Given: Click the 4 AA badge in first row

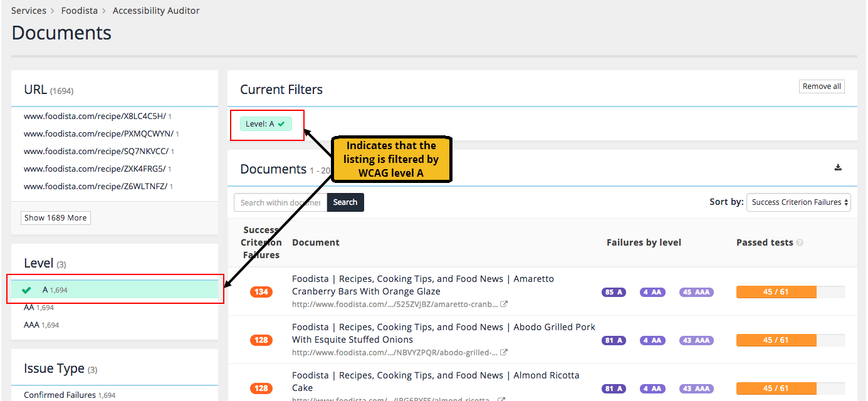Looking at the screenshot, I should (652, 292).
